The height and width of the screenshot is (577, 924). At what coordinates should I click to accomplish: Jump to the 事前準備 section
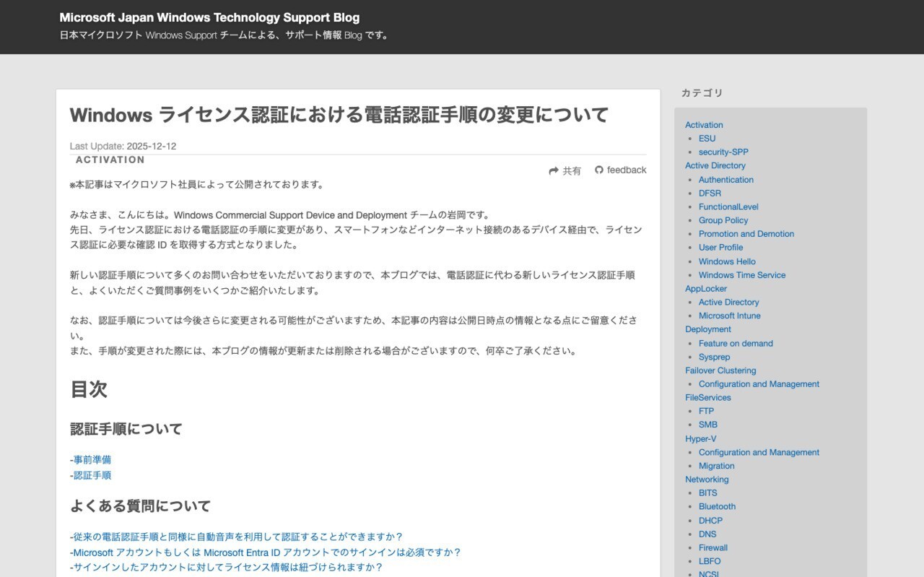pos(92,459)
